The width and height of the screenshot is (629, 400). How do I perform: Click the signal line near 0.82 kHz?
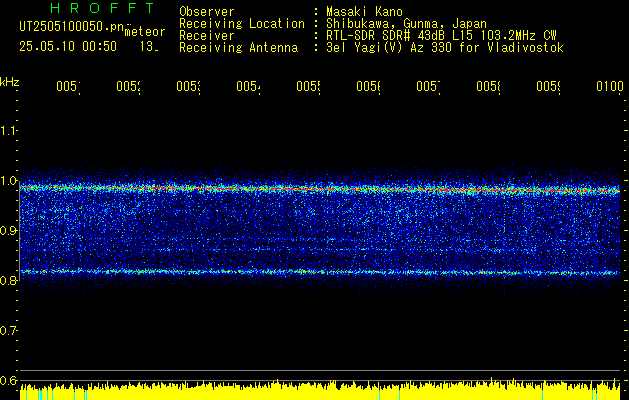coord(320,272)
